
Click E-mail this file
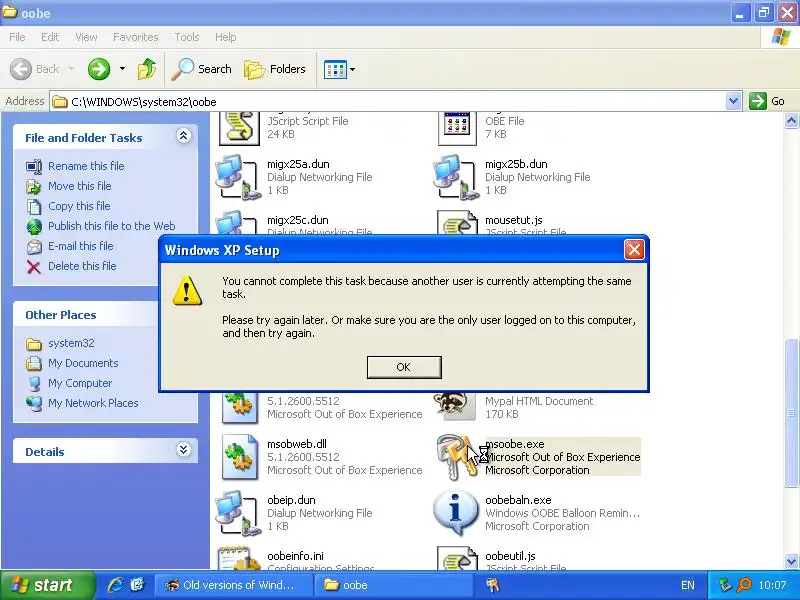coord(81,246)
